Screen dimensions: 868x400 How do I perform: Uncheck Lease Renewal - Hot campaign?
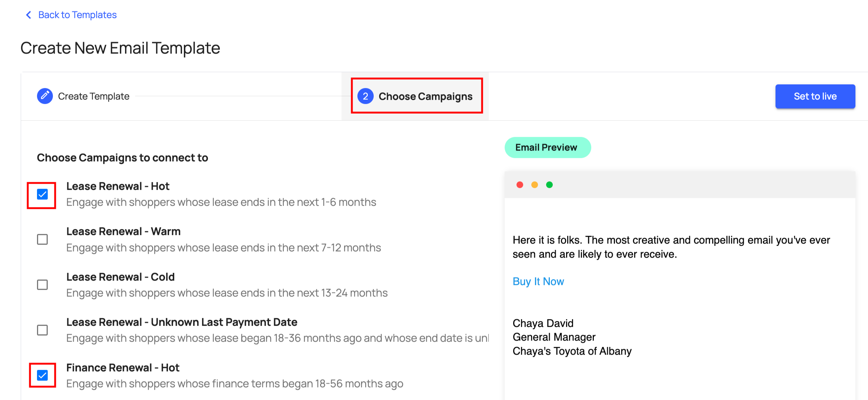[42, 194]
